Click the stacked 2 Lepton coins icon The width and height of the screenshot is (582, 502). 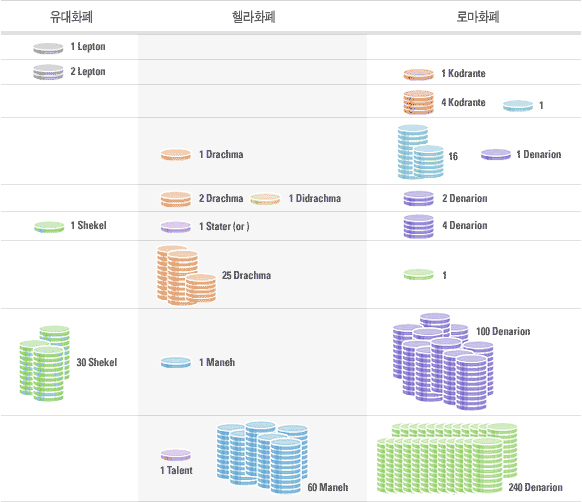[48, 72]
